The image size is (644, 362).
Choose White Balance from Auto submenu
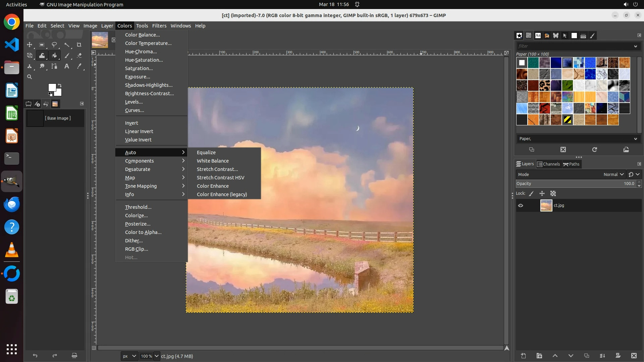pos(213,161)
